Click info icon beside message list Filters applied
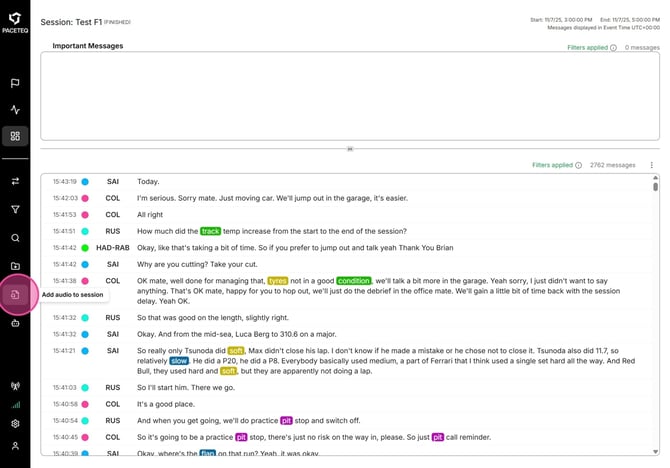 coord(578,165)
